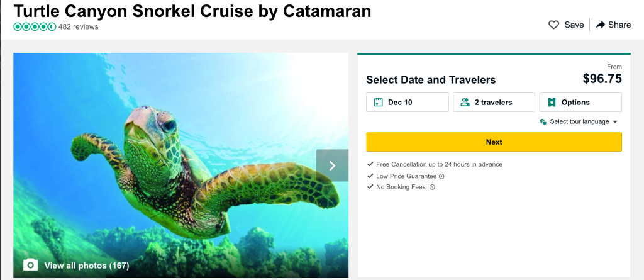Click info icon beside No Booking Fees

tap(432, 187)
